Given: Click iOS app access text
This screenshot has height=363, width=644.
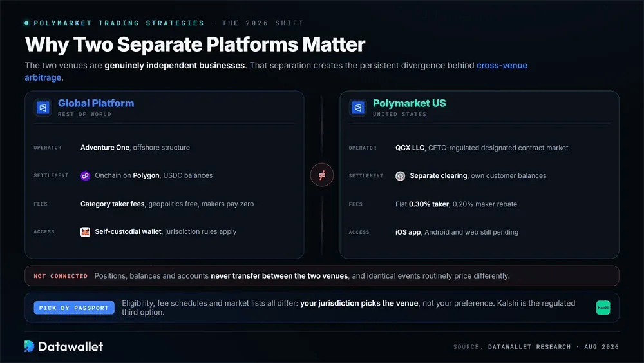Looking at the screenshot, I should 408,232.
